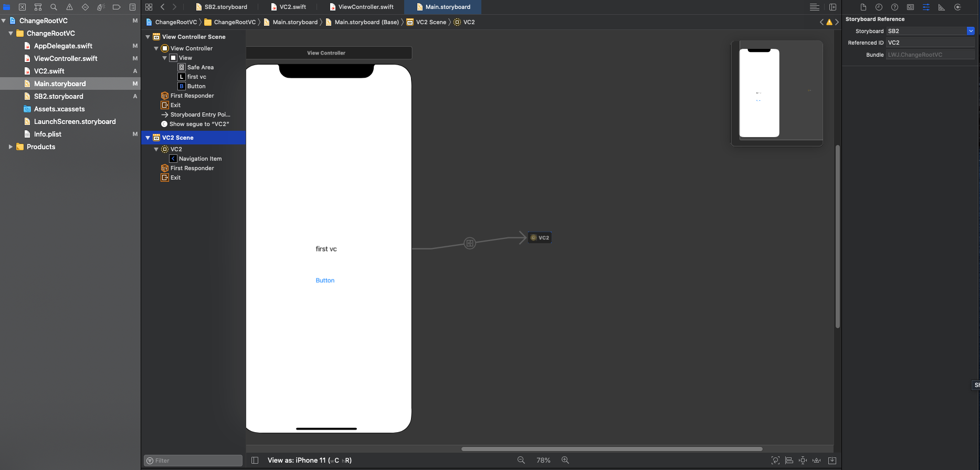Image resolution: width=980 pixels, height=470 pixels.
Task: Click Main.storyboard (Base) in jump bar
Action: point(362,22)
